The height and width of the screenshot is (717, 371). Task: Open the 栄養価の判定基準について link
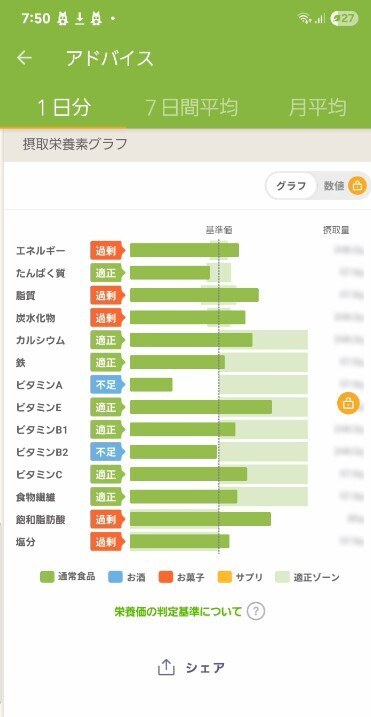tap(178, 611)
